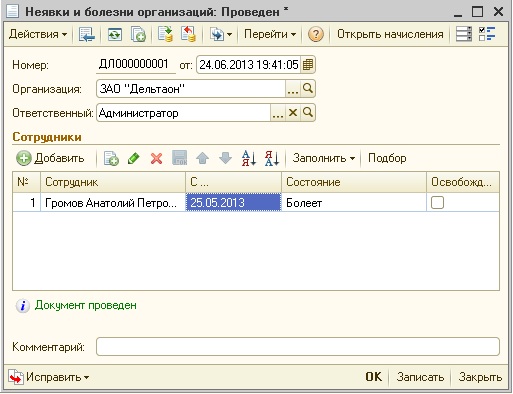This screenshot has width=513, height=394.
Task: Click the Ответственный select ellipsis button
Action: (x=278, y=113)
